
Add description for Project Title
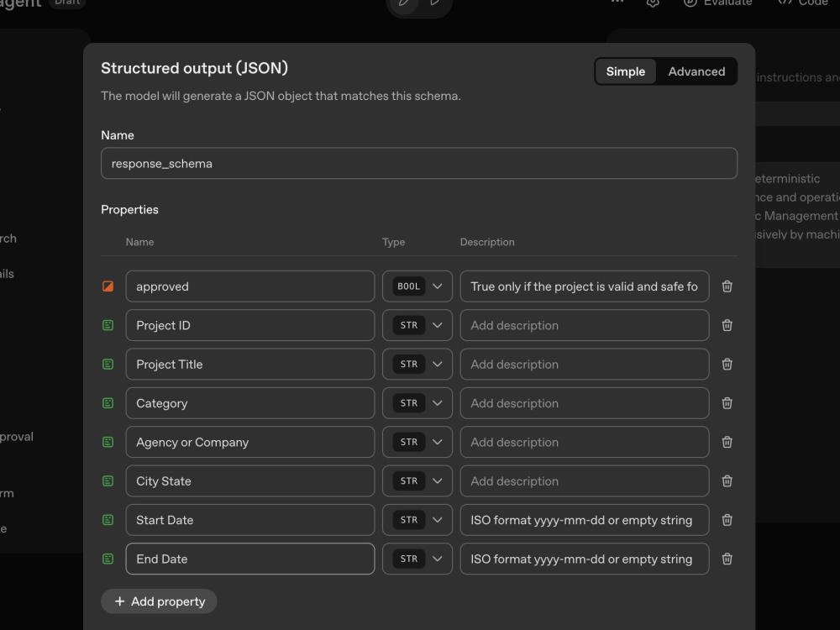585,365
